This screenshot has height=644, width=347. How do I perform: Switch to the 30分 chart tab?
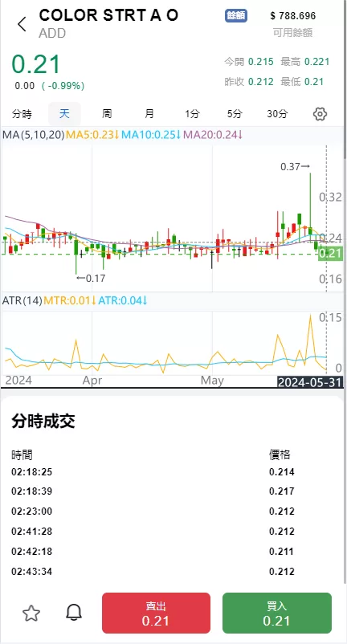(277, 114)
